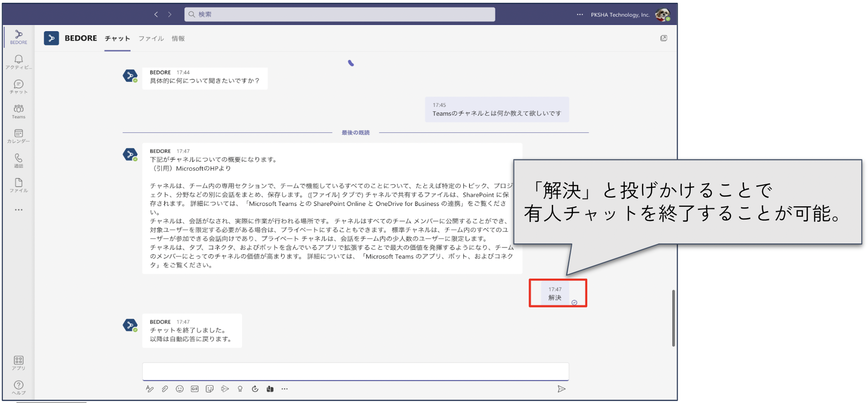The width and height of the screenshot is (868, 403).
Task: Pop out the chat window
Action: 663,38
